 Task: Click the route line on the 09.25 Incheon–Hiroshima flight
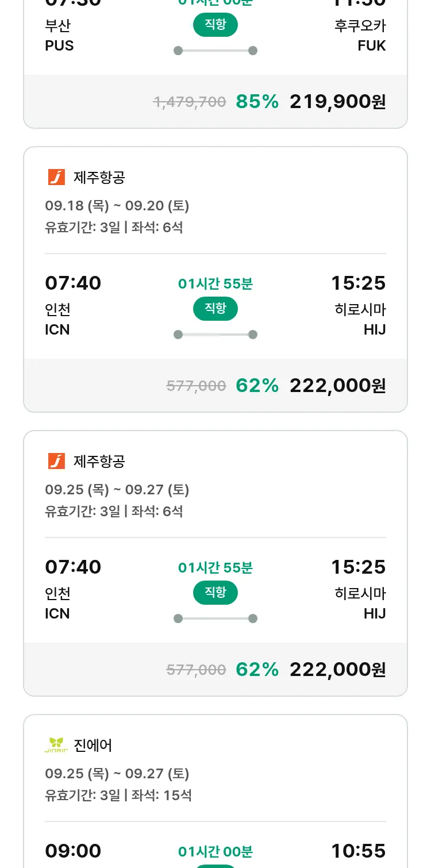point(215,619)
